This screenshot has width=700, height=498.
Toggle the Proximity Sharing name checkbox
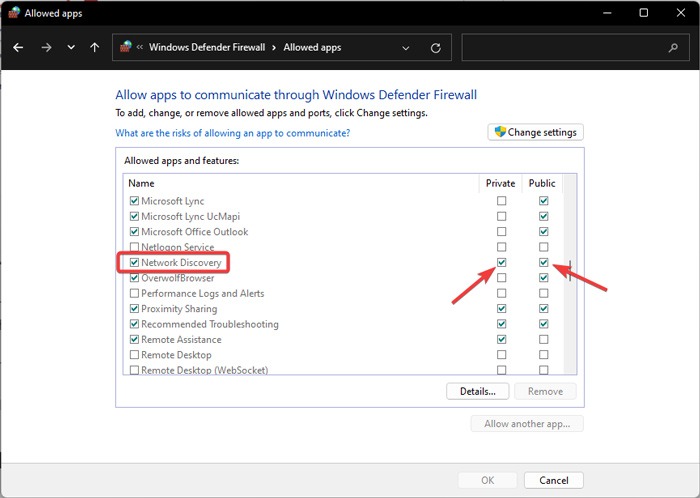[134, 308]
